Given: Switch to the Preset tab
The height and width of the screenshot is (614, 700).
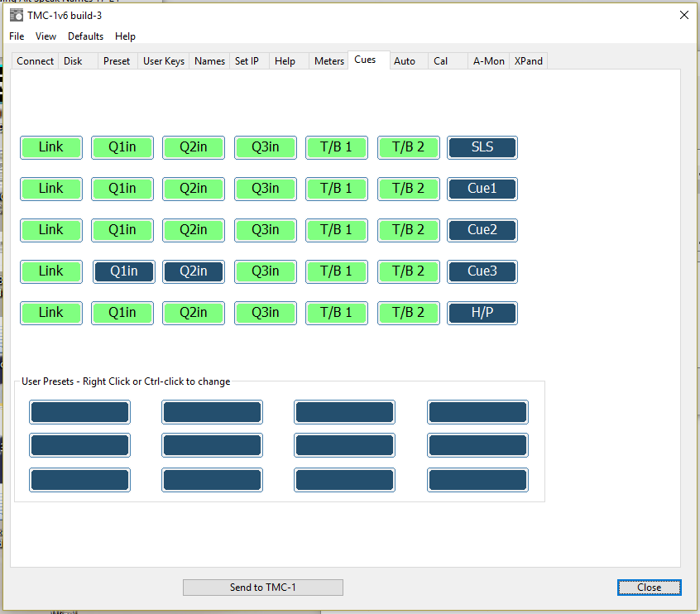Looking at the screenshot, I should click(117, 61).
